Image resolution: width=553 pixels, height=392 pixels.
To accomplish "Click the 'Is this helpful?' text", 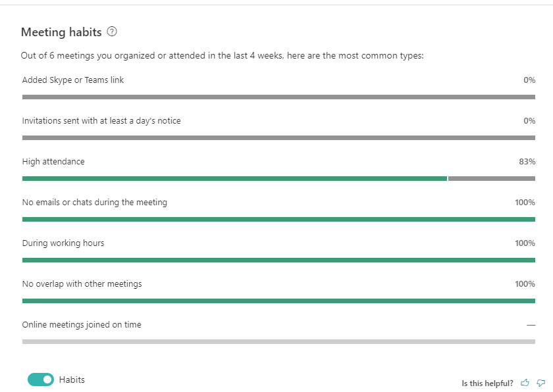I will coord(488,382).
